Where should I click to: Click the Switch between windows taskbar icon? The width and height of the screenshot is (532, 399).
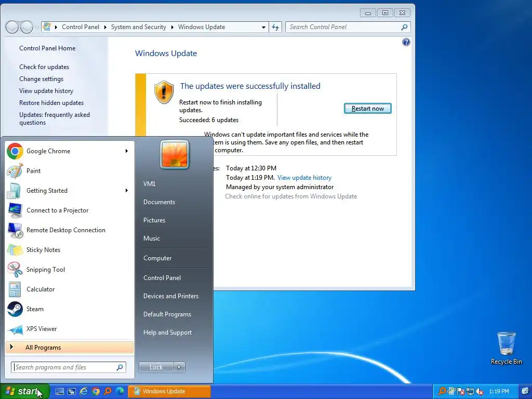[72, 391]
